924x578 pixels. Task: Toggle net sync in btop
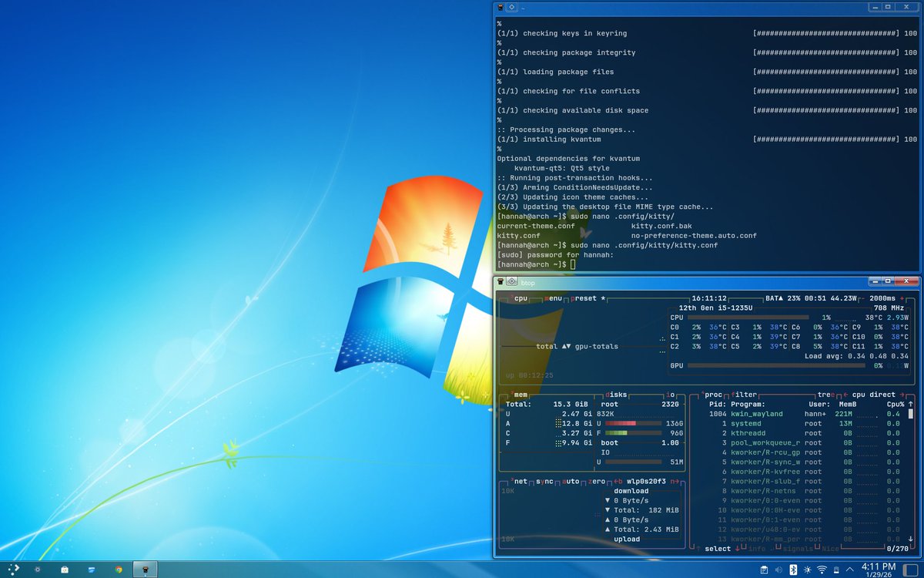coord(544,481)
